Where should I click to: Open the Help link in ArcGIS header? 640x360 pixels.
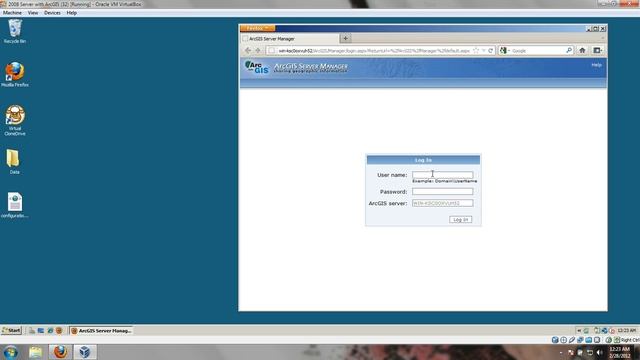pyautogui.click(x=596, y=65)
